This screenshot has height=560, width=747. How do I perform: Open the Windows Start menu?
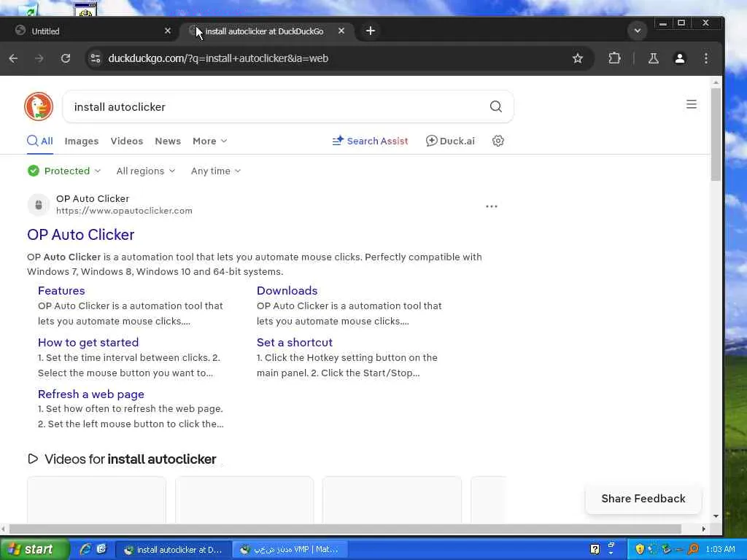34,549
